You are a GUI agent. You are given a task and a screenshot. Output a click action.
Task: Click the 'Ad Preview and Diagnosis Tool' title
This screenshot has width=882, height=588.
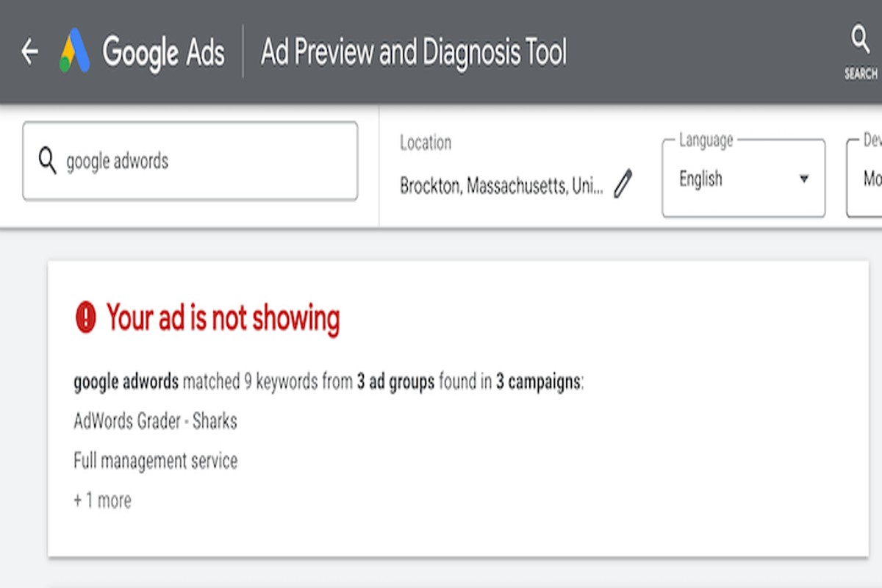tap(414, 52)
